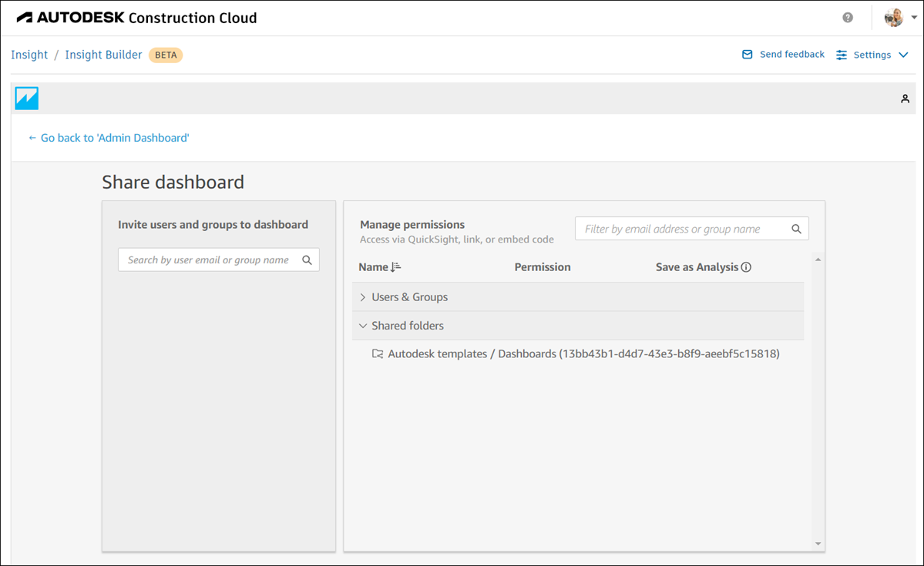Image resolution: width=924 pixels, height=566 pixels.
Task: Click the Send feedback envelope icon
Action: tap(747, 54)
